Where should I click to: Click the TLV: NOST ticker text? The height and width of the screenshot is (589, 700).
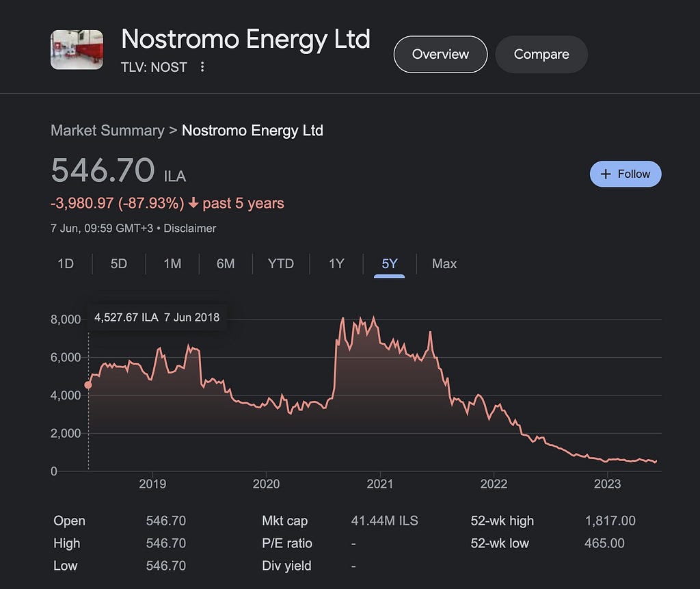154,67
